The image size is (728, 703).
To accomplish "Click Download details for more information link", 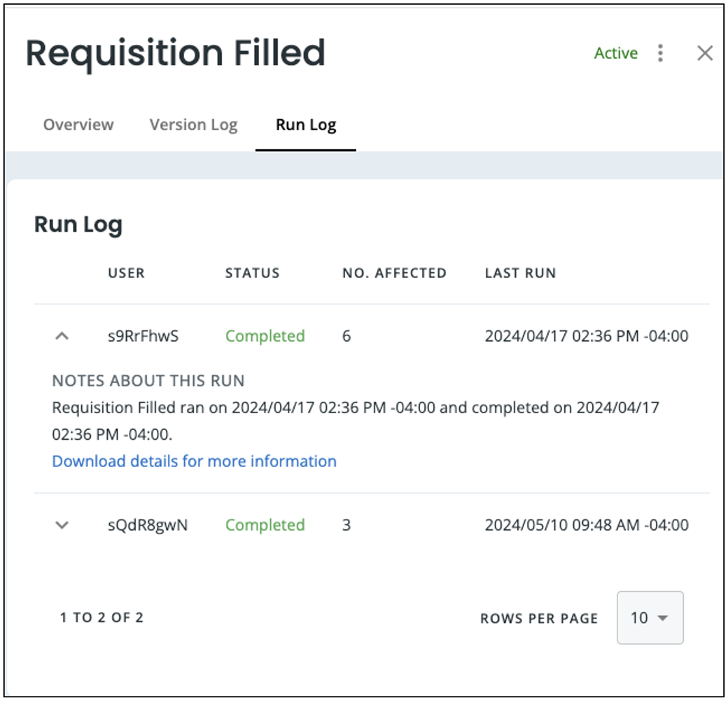I will pyautogui.click(x=194, y=461).
